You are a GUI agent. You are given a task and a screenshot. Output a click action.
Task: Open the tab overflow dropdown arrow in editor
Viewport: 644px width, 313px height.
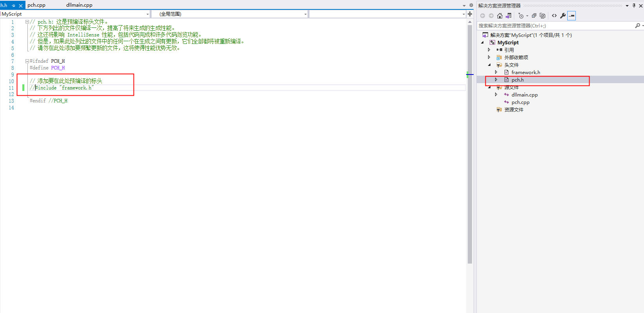coord(464,5)
